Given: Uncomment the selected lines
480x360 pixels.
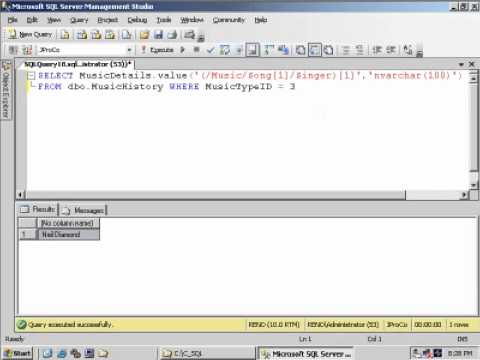Looking at the screenshot, I should [359, 50].
